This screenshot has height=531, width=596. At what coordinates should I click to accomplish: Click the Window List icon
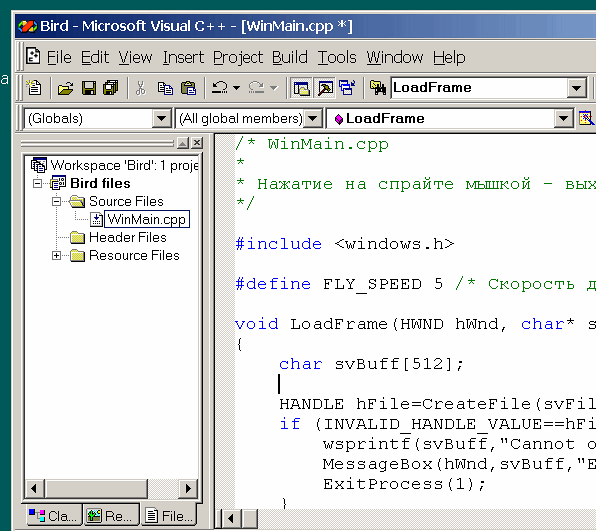tap(347, 88)
